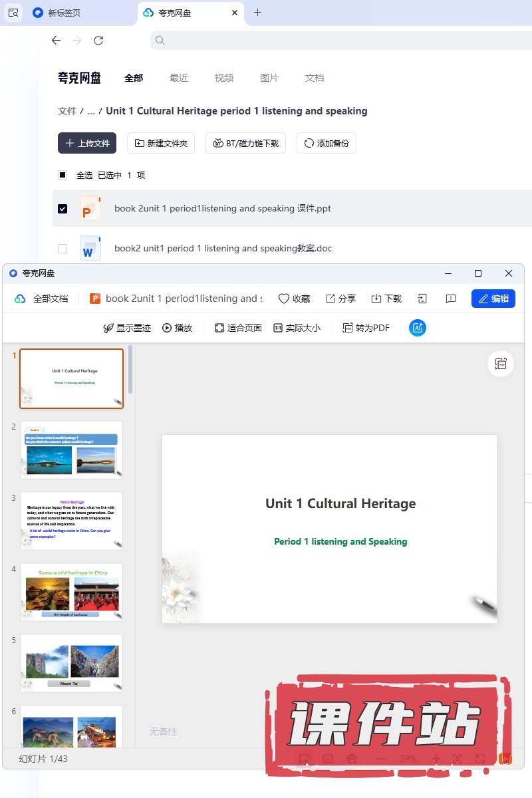Click the browser address bar
The image size is (532, 798).
339,40
